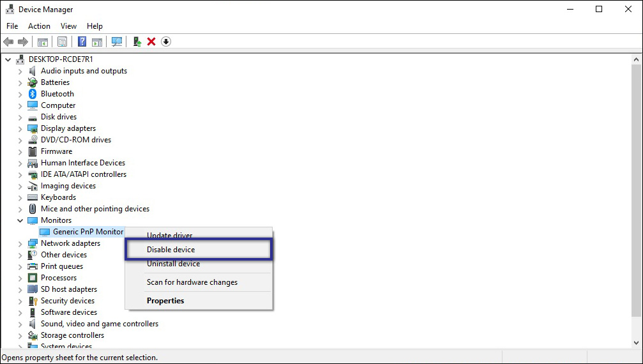643x364 pixels.
Task: Open the Action menu
Action: (x=39, y=26)
